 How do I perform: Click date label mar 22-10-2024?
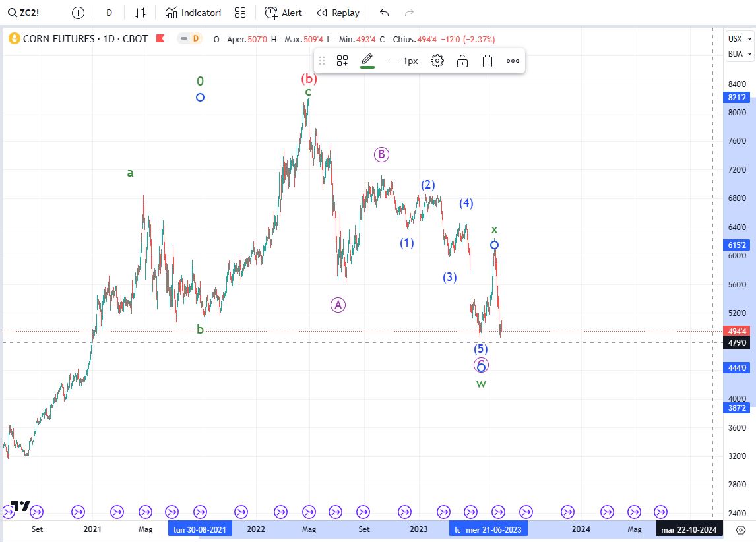689,529
